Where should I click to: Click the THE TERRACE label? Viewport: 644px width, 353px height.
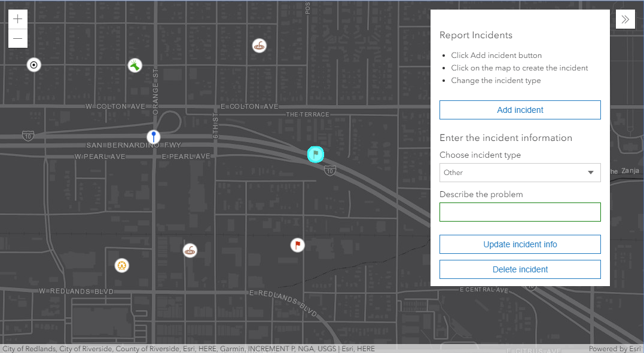307,115
